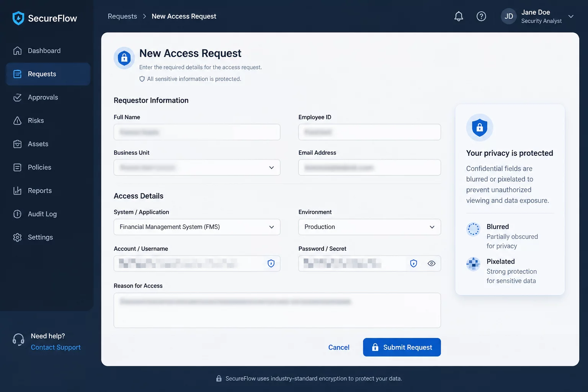Click the Blurred legend icon
The height and width of the screenshot is (392, 588).
coord(474,229)
